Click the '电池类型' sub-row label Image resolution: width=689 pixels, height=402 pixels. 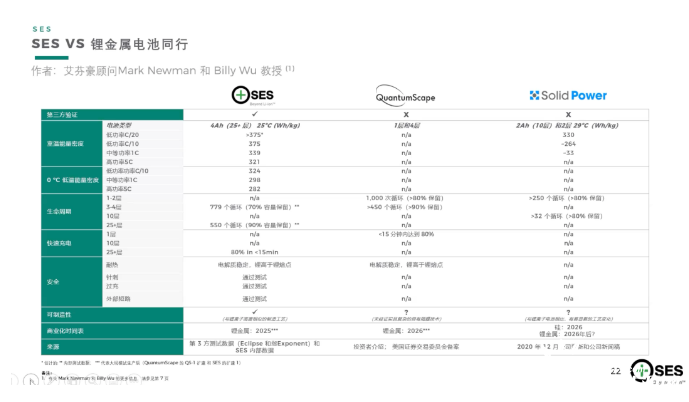[x=119, y=125]
